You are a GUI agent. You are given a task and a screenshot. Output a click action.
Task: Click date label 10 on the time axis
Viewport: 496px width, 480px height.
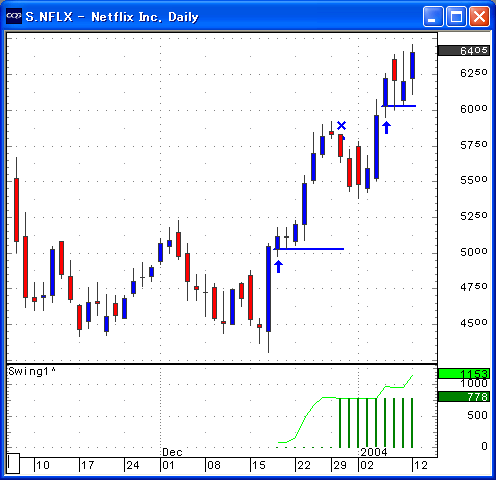click(x=43, y=465)
